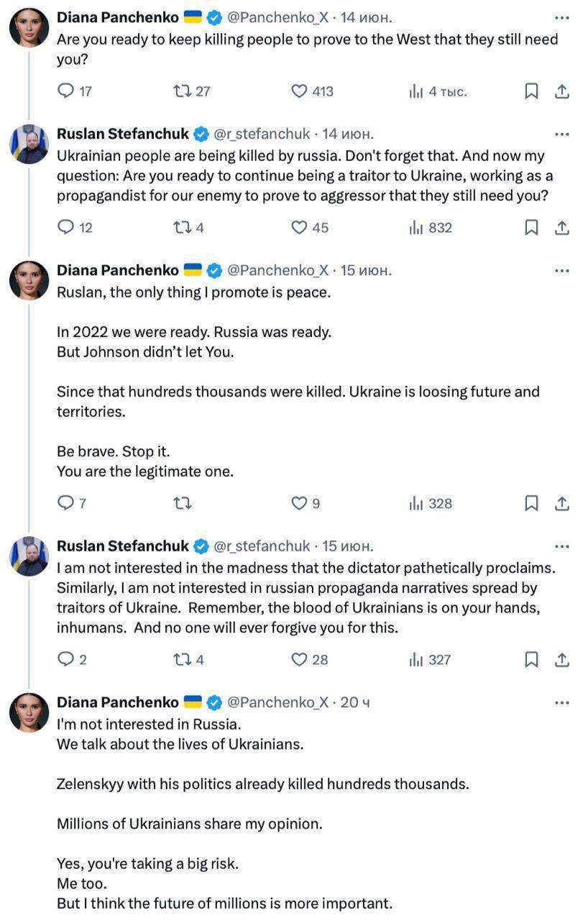Open Ruslan Stefanchuk's avatar on 14 июн. reply
Viewport: 588px width, 920px height.
(x=29, y=144)
